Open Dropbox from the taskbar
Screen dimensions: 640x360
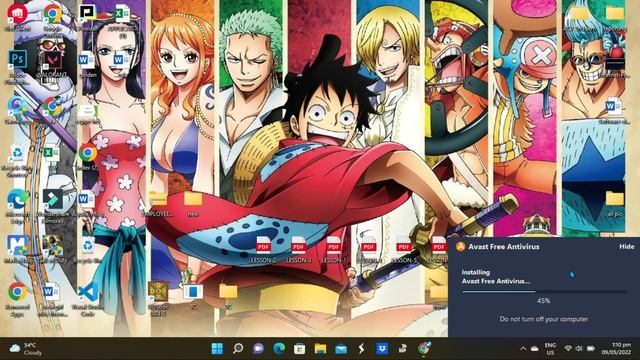coord(382,349)
